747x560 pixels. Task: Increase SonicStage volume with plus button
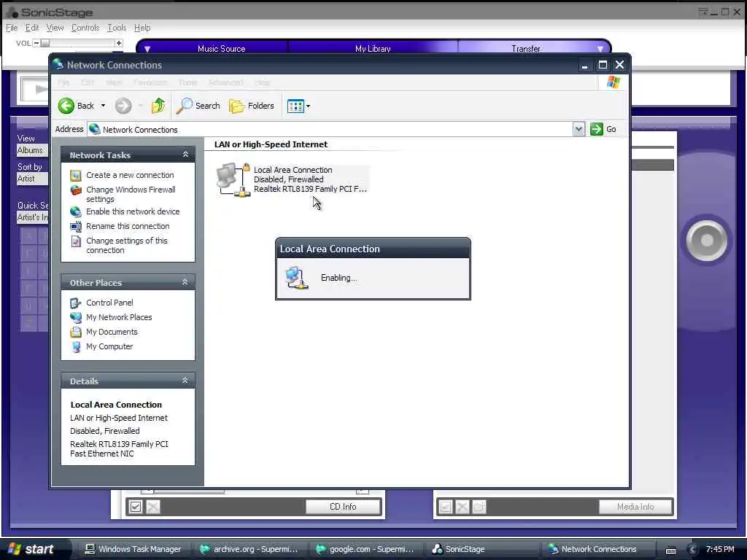119,43
